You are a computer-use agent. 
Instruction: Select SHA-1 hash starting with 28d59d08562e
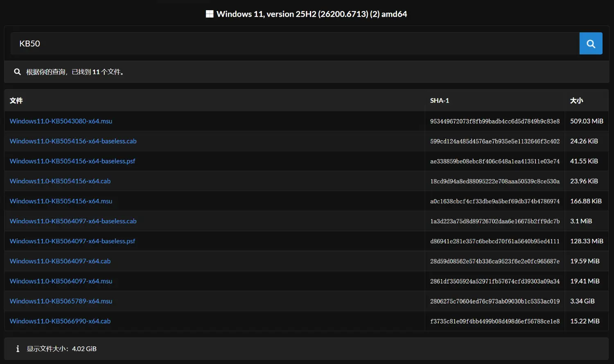tap(495, 262)
